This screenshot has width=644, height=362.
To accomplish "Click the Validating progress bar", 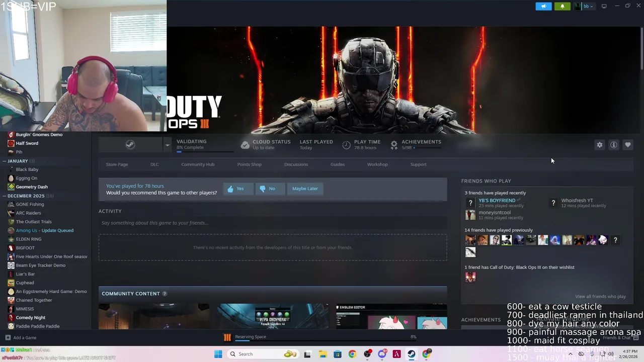I will 205,151.
